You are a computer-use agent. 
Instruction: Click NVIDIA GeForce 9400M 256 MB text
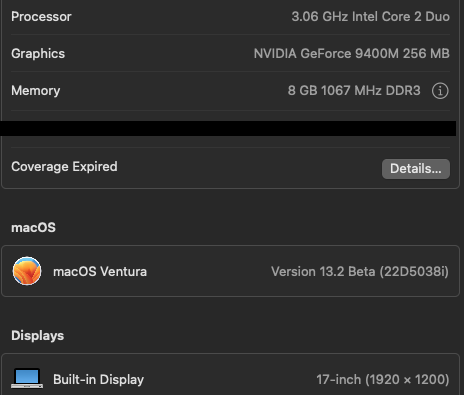tap(352, 54)
